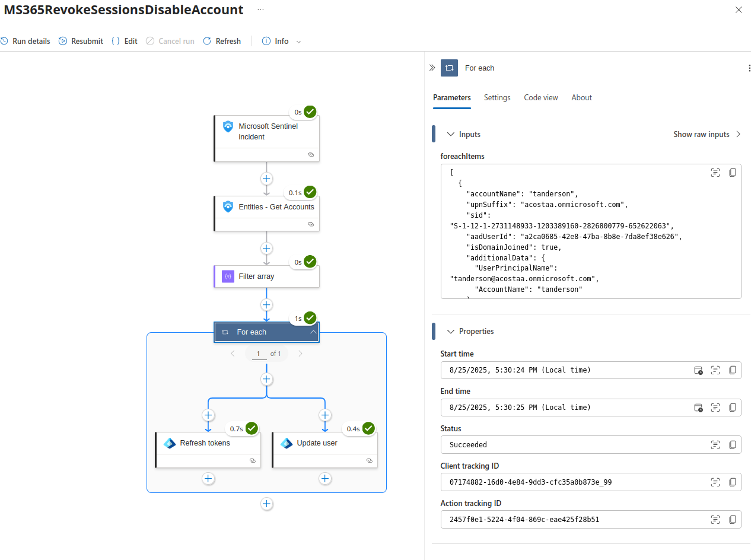Add step below Filter array
Image resolution: width=751 pixels, height=560 pixels.
coord(266,305)
